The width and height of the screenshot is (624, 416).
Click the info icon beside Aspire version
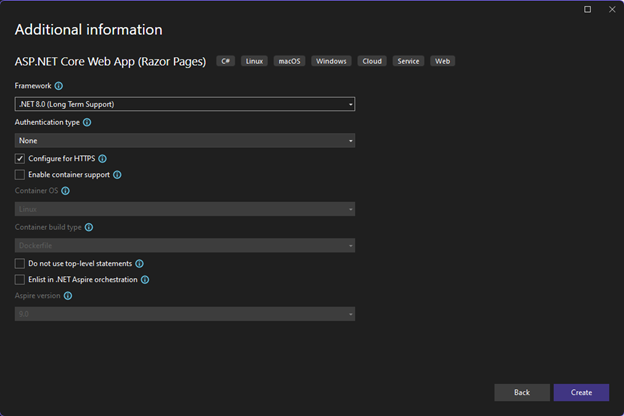click(68, 296)
